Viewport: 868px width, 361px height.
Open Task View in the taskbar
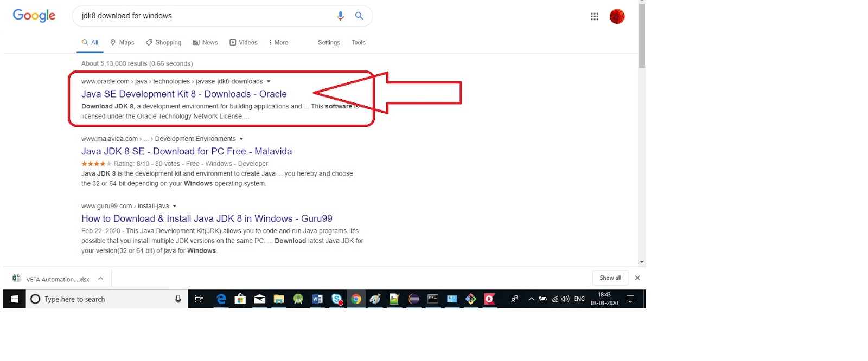point(199,299)
